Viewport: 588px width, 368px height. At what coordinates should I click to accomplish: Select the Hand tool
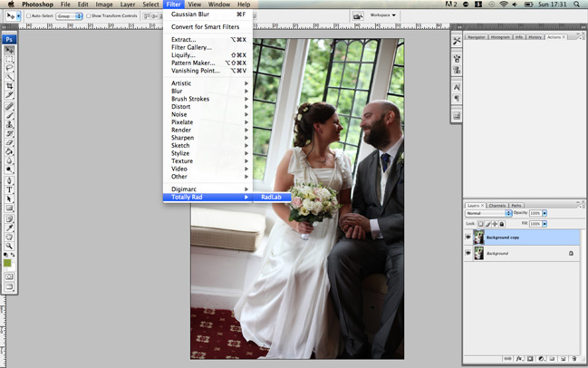pyautogui.click(x=9, y=237)
